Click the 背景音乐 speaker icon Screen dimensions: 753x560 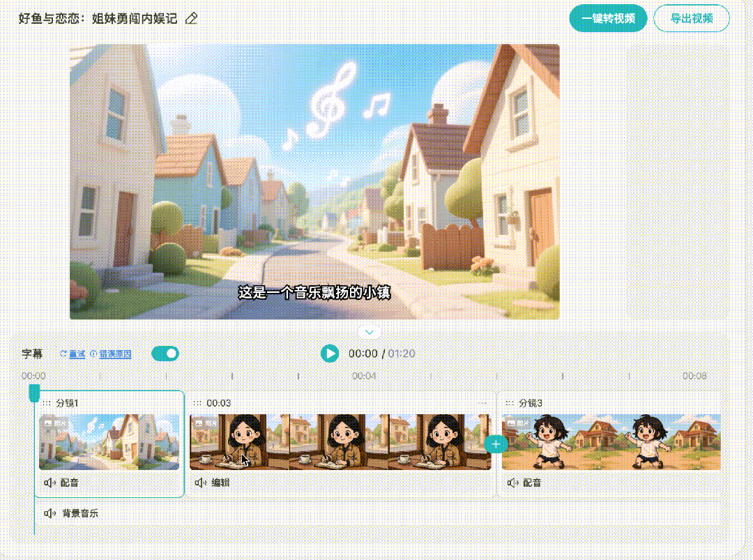pyautogui.click(x=50, y=513)
